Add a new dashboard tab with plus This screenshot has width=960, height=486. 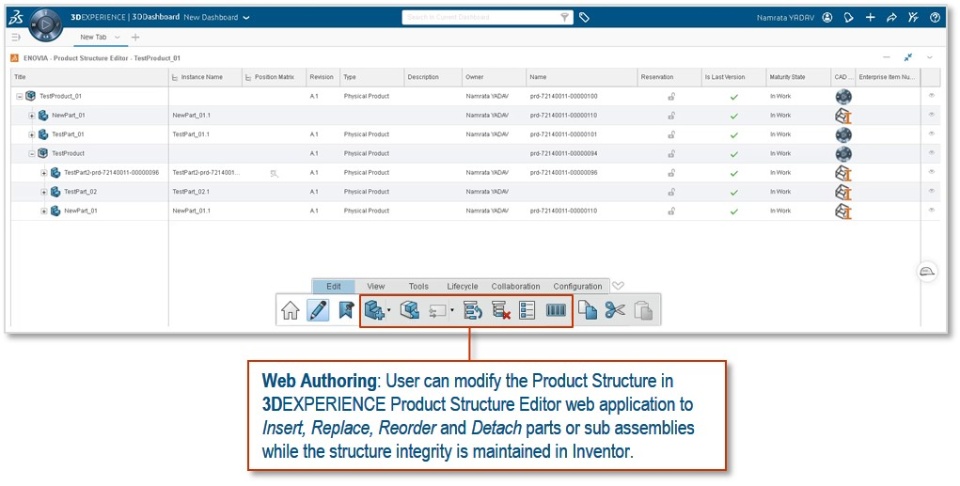[135, 37]
